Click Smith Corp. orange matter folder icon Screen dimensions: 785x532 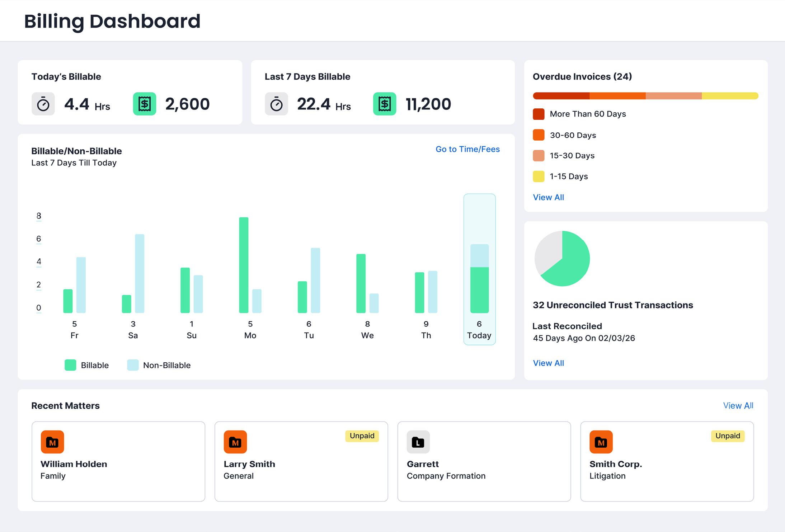(x=601, y=442)
